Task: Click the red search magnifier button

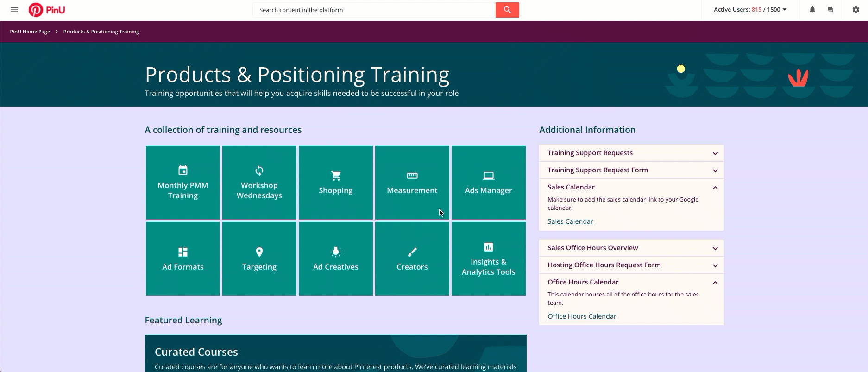Action: coord(507,10)
